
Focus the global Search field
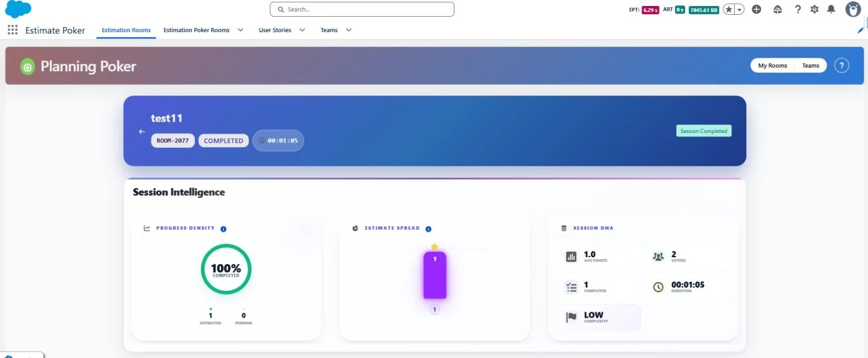tap(362, 9)
